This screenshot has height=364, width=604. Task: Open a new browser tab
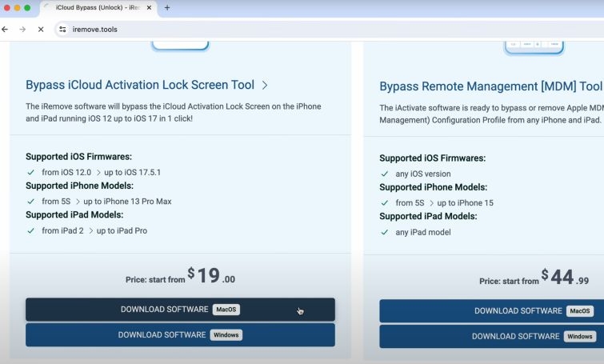[x=167, y=8]
